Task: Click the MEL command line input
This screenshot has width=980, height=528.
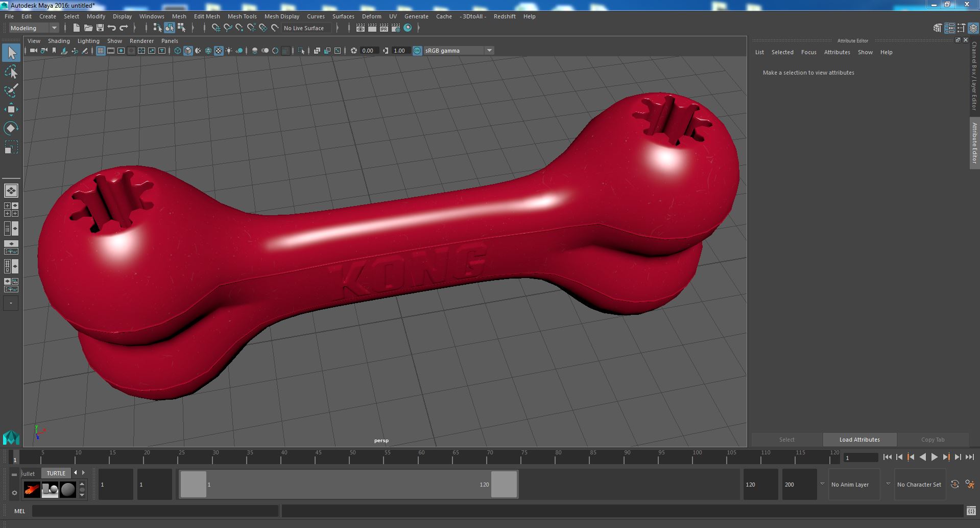Action: (x=155, y=511)
